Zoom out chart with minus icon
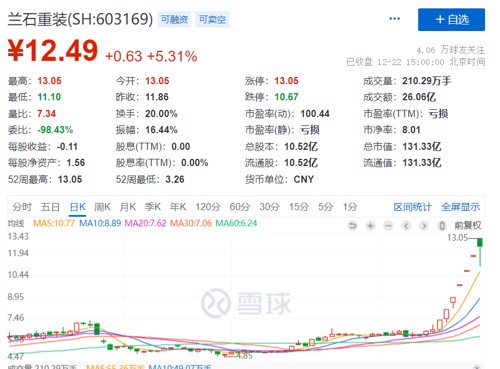This screenshot has width=500, height=369. pyautogui.click(x=388, y=226)
